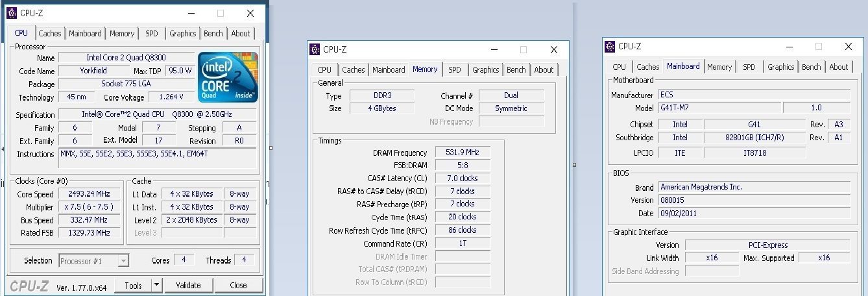The height and width of the screenshot is (296, 868).
Task: Select CPU tab in Mainboard window
Action: click(x=620, y=67)
